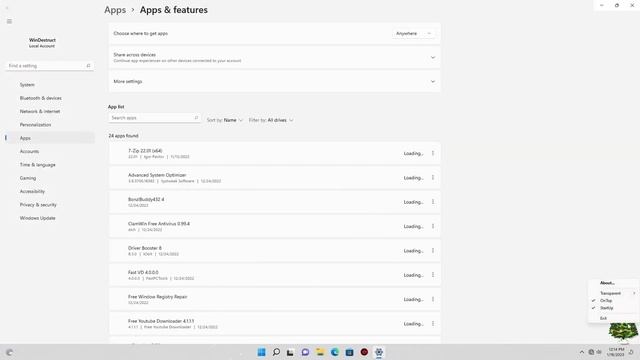
Task: Click the Settings gear on taskbar
Action: pos(379,352)
